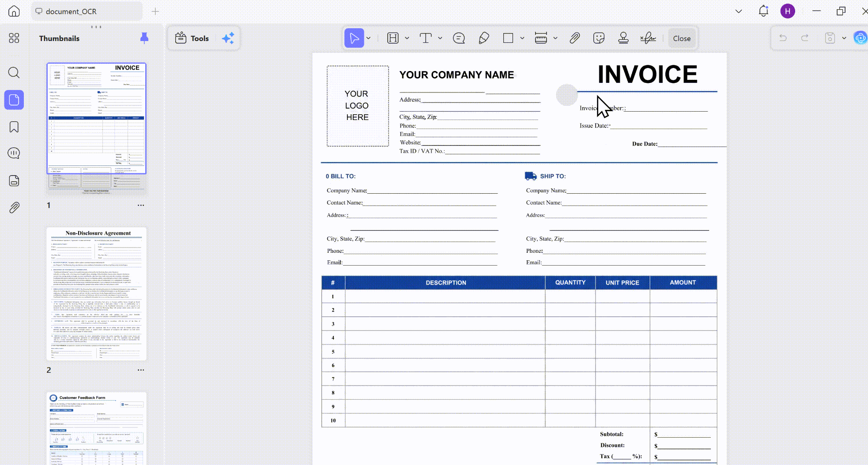Open the Search panel in sidebar
Viewport: 868px width, 465px height.
(14, 72)
